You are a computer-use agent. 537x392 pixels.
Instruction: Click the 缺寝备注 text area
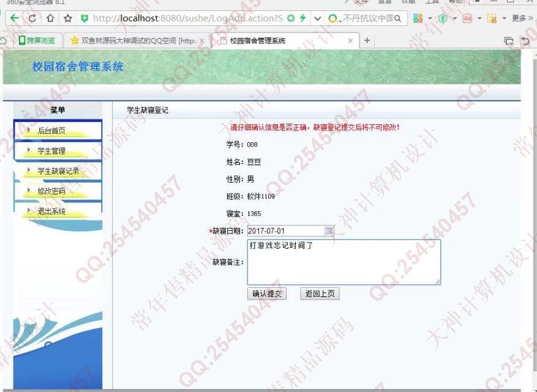(x=344, y=262)
